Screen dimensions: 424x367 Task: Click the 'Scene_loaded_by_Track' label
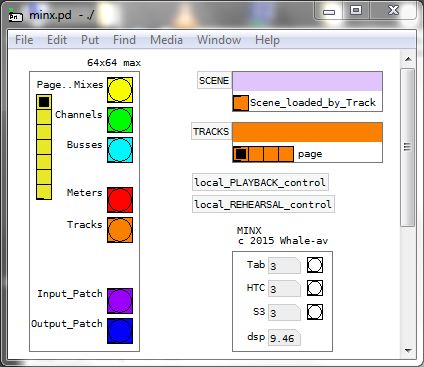[x=313, y=103]
